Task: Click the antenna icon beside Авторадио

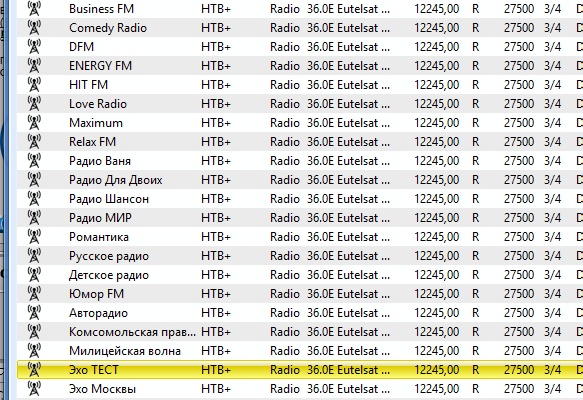Action: (x=34, y=313)
